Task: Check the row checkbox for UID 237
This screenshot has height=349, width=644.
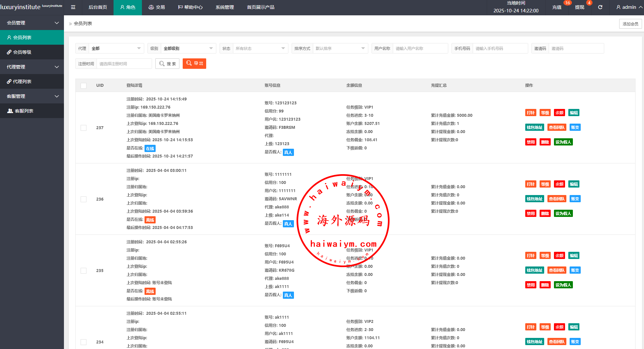Action: coord(84,128)
